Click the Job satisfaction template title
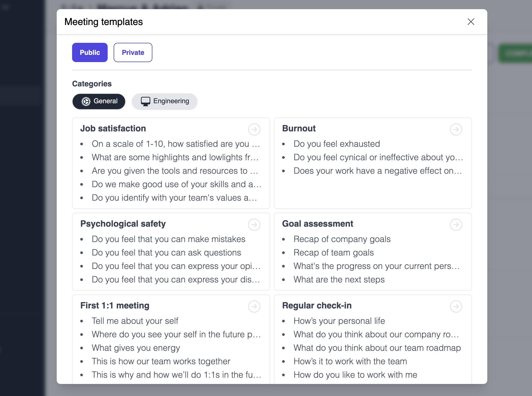 (113, 128)
